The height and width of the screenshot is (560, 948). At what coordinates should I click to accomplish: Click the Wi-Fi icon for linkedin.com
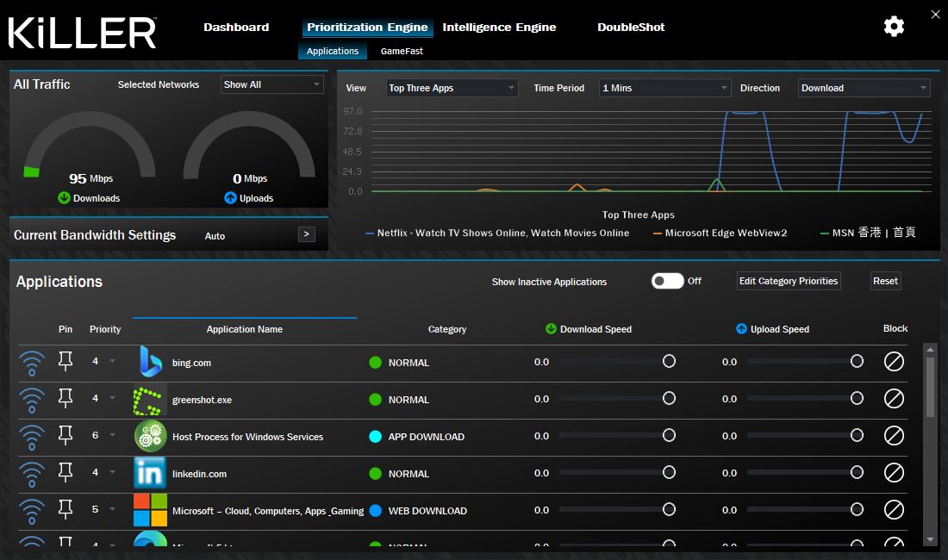tap(32, 474)
